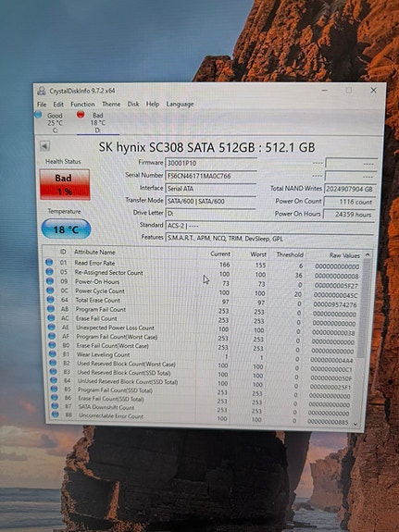The image size is (399, 532).
Task: Click the status dot beside Total Erase Count
Action: [51, 299]
